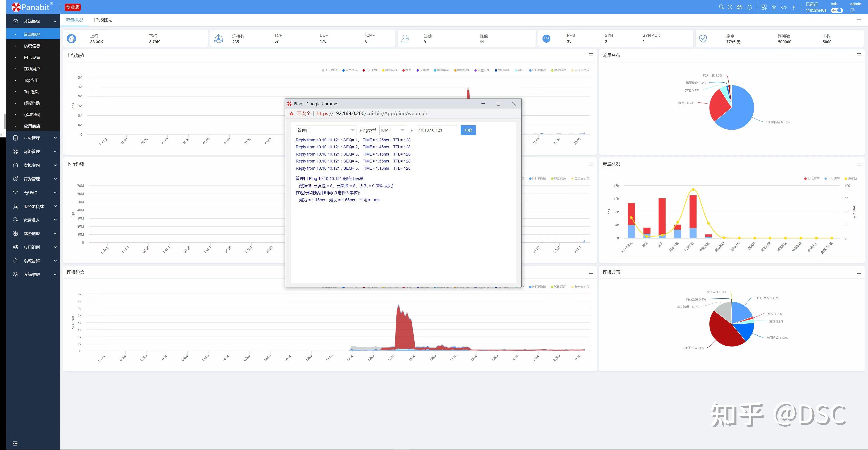
Task: Click the fullscreen expand icon in header
Action: [730, 7]
